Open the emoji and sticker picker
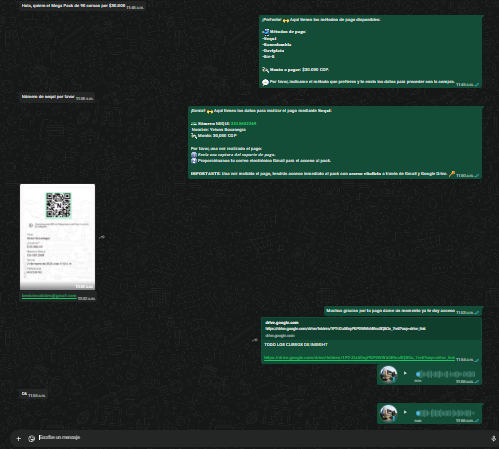The width and height of the screenshot is (499, 449). tap(31, 439)
